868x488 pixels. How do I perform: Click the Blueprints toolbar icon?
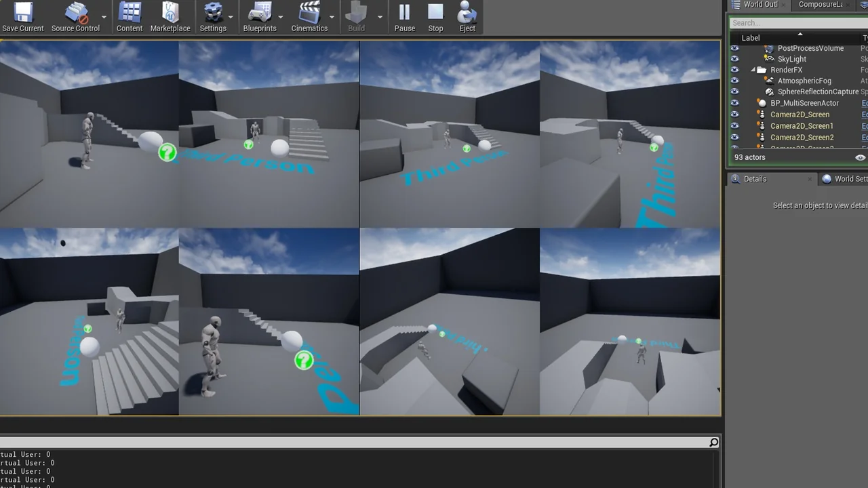(260, 14)
